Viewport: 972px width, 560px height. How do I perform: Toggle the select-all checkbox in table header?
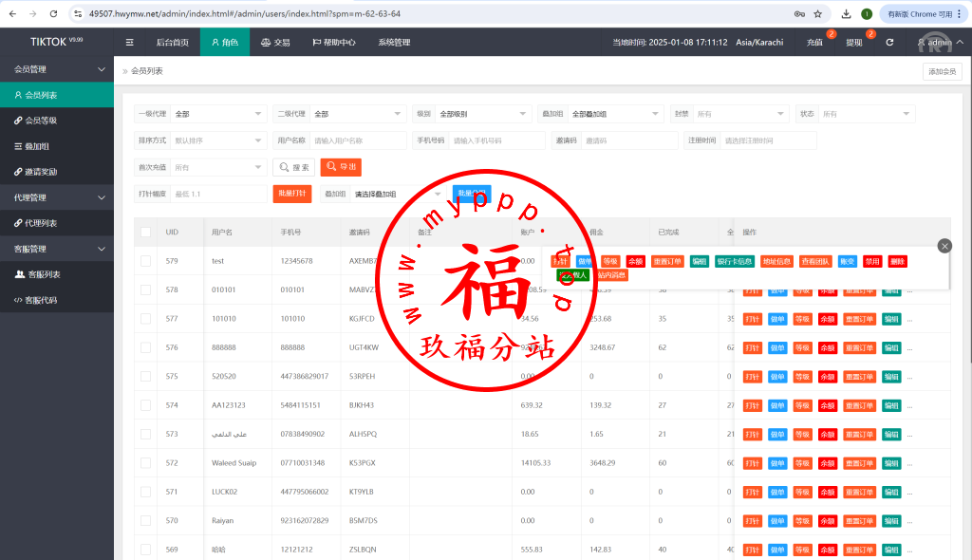coord(145,233)
